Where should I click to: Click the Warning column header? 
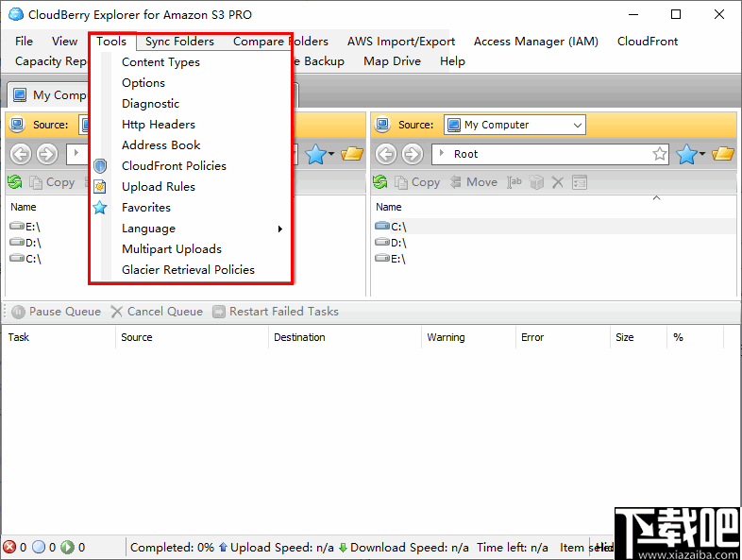pyautogui.click(x=468, y=337)
